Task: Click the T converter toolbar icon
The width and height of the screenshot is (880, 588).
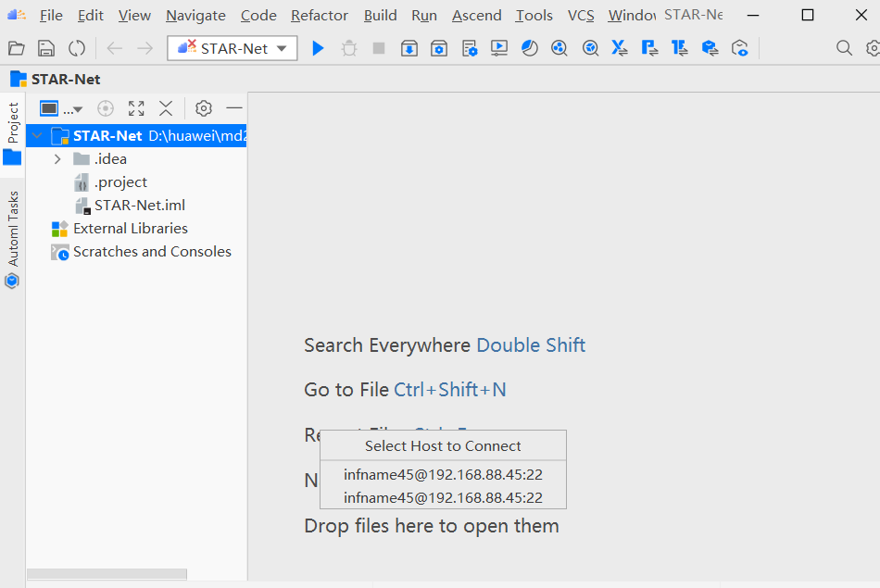Action: [680, 48]
